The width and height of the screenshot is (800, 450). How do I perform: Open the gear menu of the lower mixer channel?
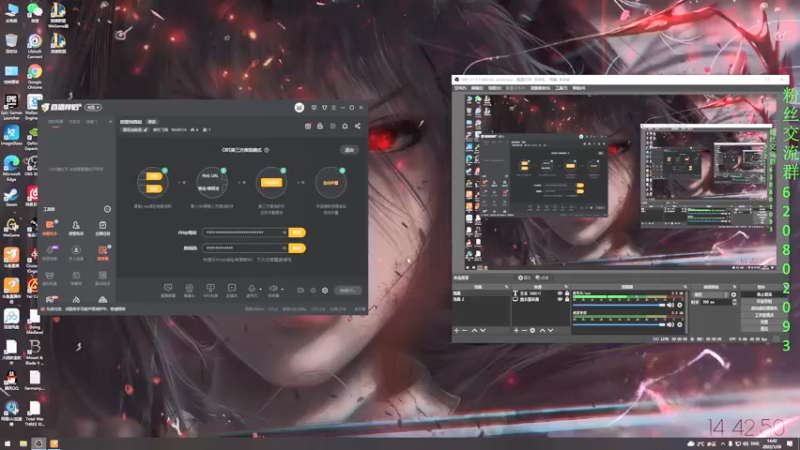click(x=680, y=324)
